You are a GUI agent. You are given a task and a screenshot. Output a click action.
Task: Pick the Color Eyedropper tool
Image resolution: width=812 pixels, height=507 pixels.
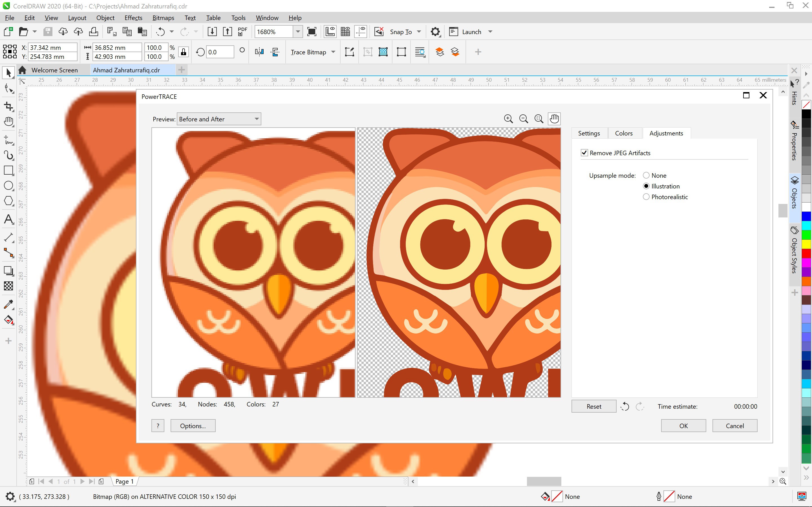click(x=8, y=304)
